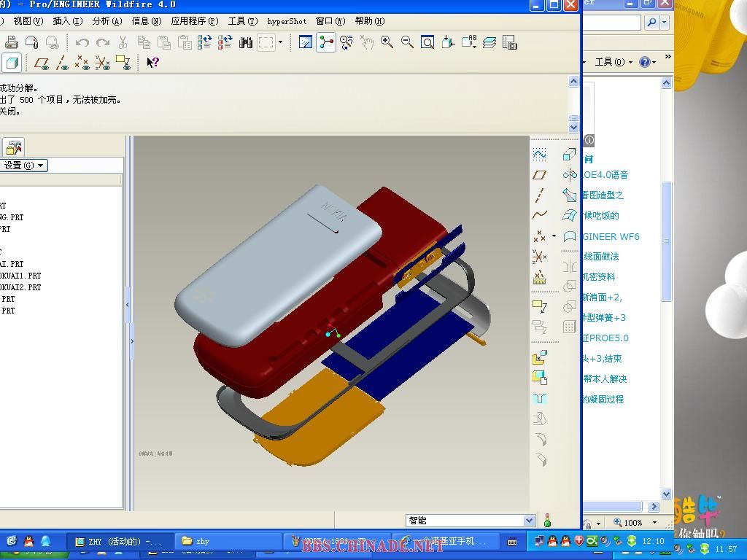The image size is (747, 560).
Task: Toggle datum points display
Action: (82, 63)
